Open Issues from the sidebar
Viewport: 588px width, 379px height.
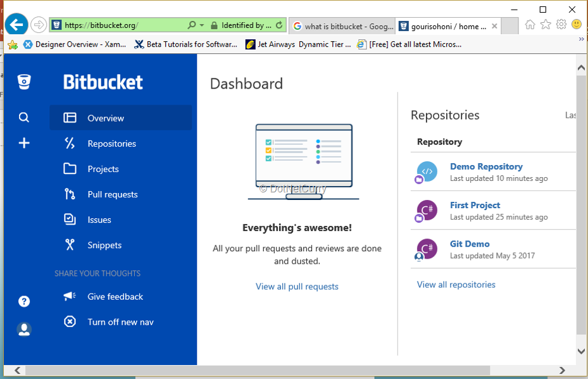[x=72, y=219]
